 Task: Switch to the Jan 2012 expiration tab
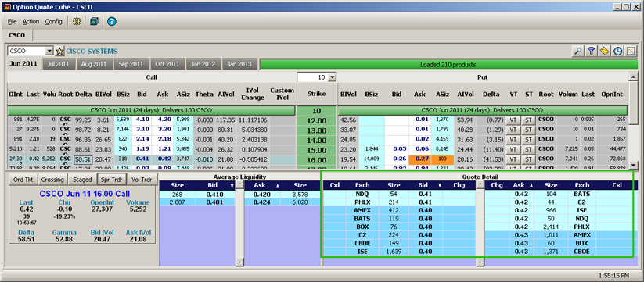pos(203,64)
